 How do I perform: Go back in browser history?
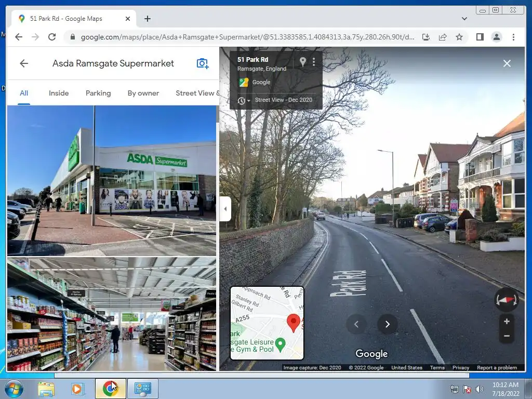19,37
